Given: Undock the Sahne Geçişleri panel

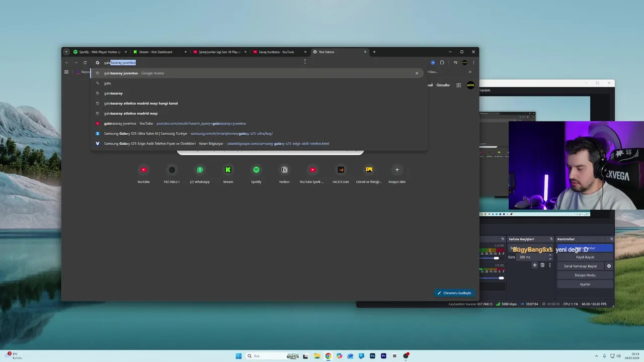Looking at the screenshot, I should click(x=551, y=239).
